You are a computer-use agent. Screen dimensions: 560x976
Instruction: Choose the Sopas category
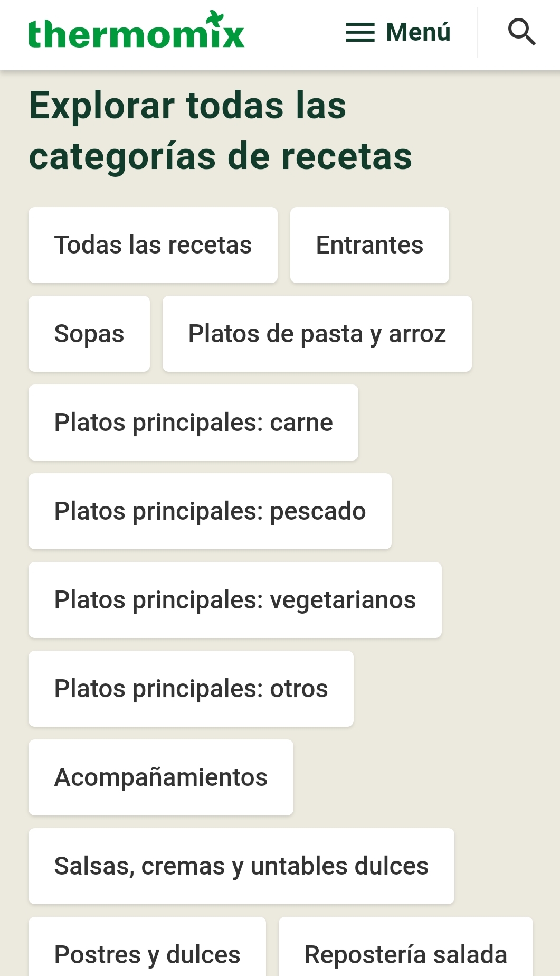pyautogui.click(x=89, y=334)
